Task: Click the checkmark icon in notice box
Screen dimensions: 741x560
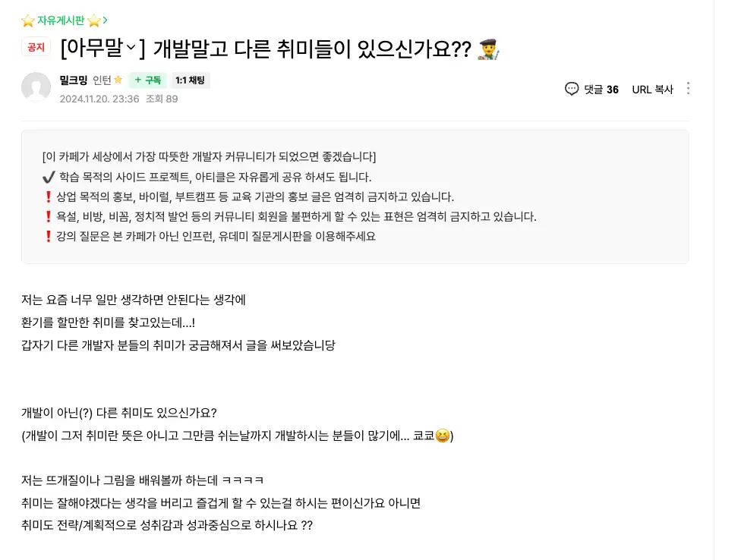Action: [49, 178]
